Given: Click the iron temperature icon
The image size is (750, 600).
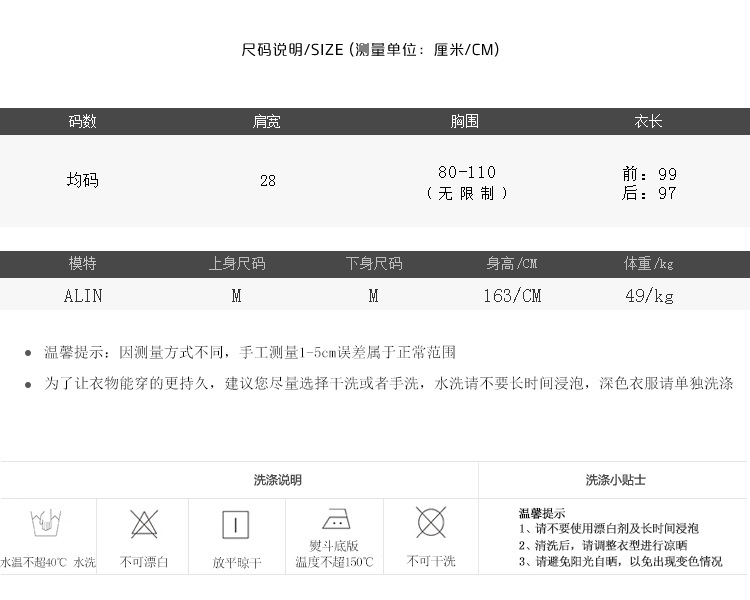Looking at the screenshot, I should tap(334, 520).
